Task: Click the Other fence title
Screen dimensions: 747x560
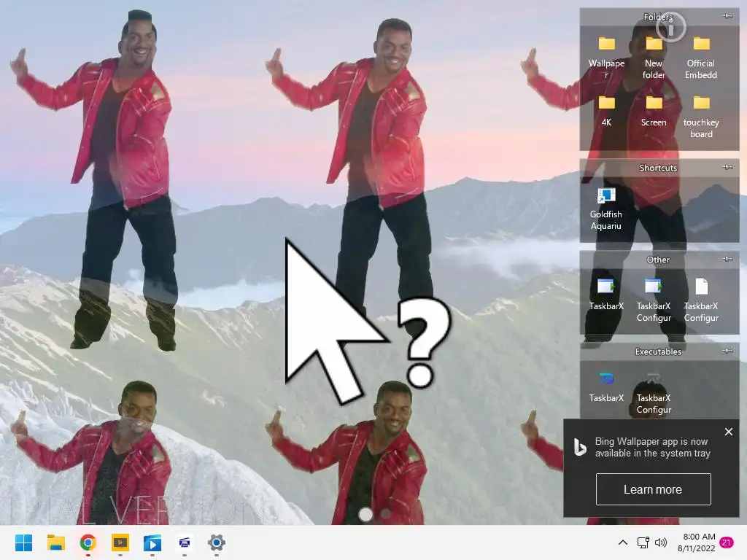Action: (x=658, y=260)
